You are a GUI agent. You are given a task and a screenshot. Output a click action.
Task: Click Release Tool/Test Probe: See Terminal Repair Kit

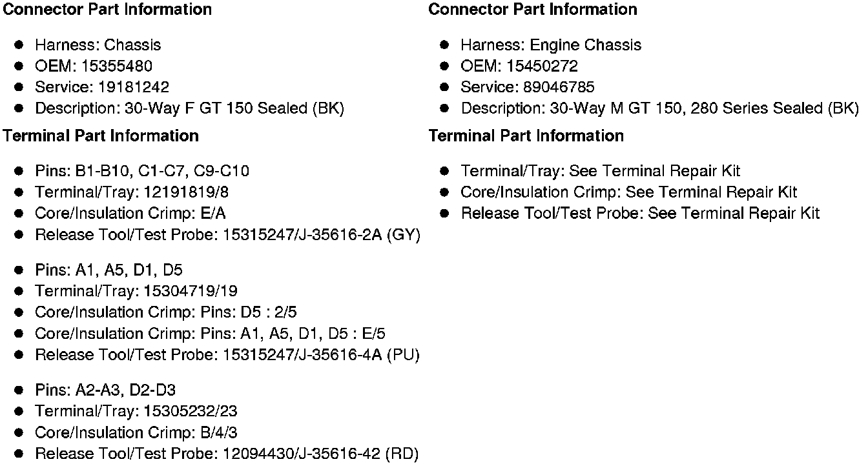click(x=640, y=214)
